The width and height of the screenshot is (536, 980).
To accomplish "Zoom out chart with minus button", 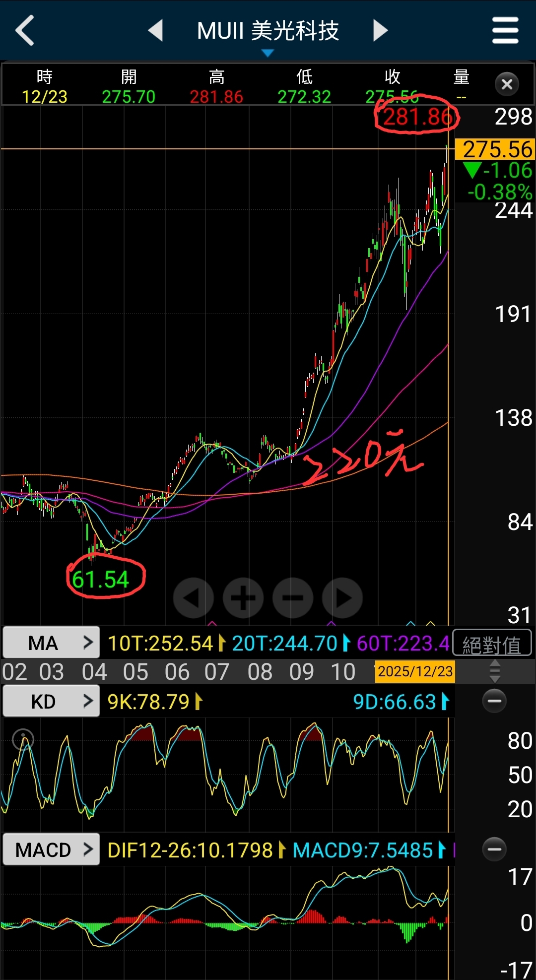I will coord(293,598).
